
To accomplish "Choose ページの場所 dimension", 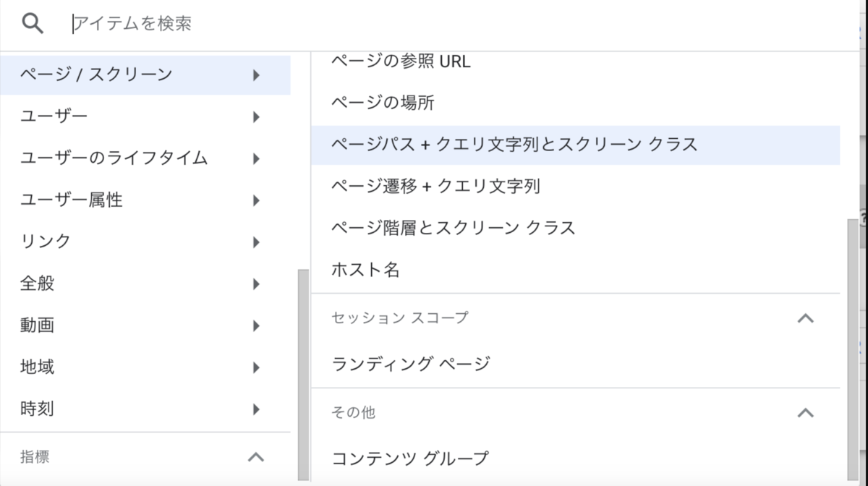I will [x=575, y=103].
